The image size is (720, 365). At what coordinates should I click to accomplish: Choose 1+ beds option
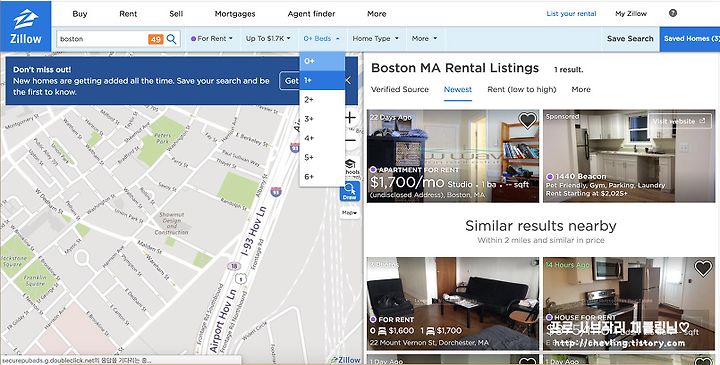[x=322, y=80]
